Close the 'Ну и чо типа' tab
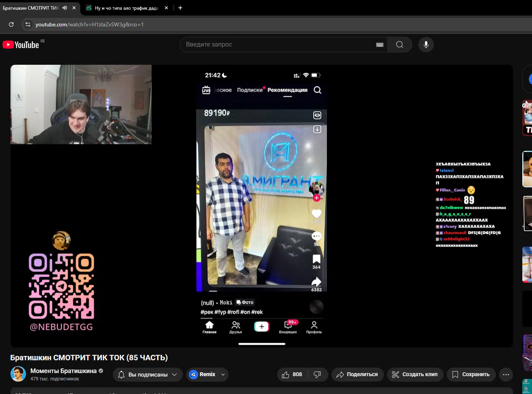The image size is (532, 394). [x=166, y=8]
